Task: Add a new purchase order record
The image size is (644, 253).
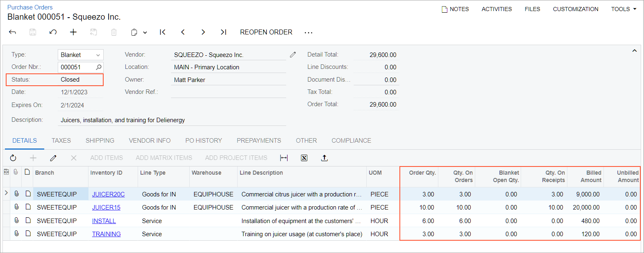Action: tap(73, 32)
